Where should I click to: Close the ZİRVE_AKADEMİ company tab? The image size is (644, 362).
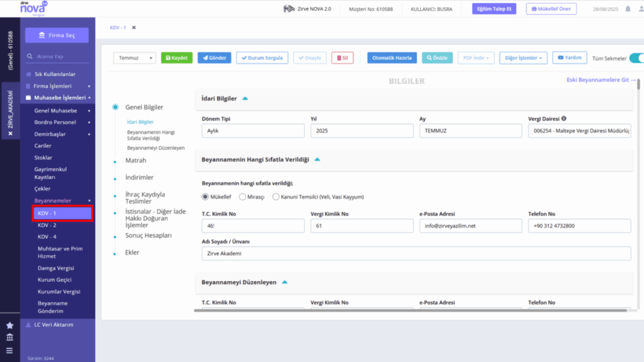click(10, 133)
